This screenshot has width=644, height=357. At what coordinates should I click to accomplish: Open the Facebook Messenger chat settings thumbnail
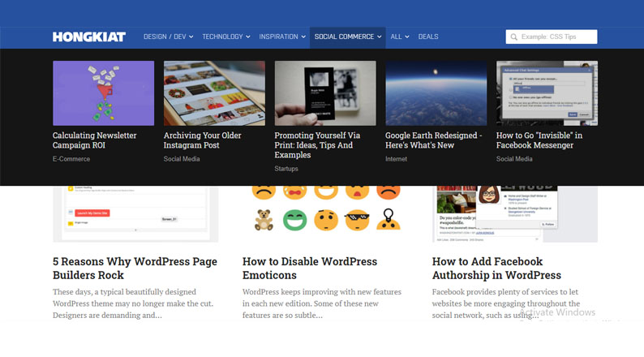coord(547,93)
